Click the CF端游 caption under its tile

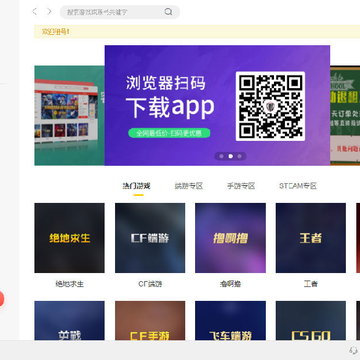150,284
